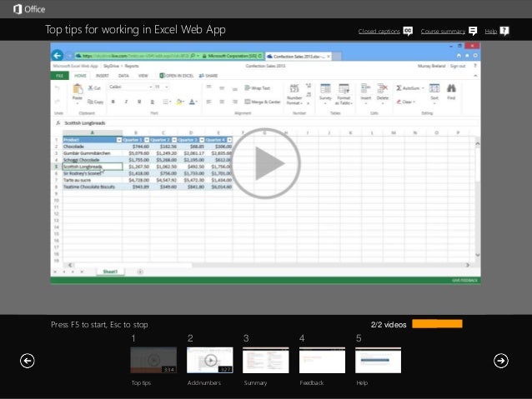Select thumbnail 4 Feedback
The image size is (532, 399).
[322, 360]
